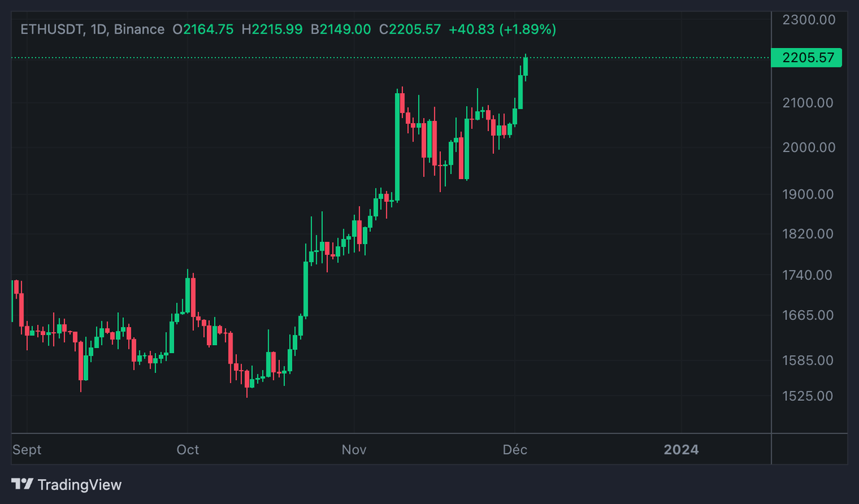
Task: Click the 1585.00 price axis label
Action: pyautogui.click(x=809, y=360)
